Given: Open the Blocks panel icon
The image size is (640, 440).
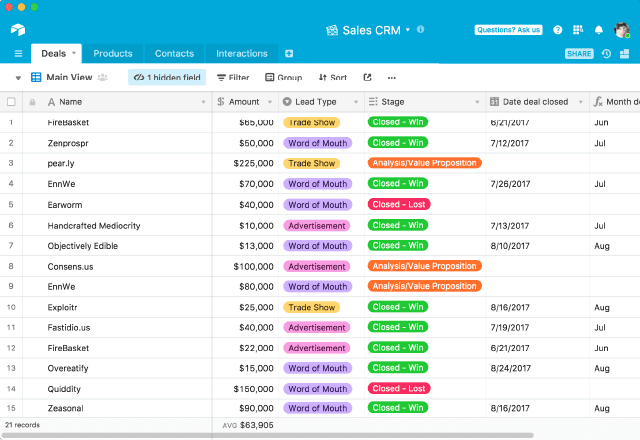Looking at the screenshot, I should (624, 53).
